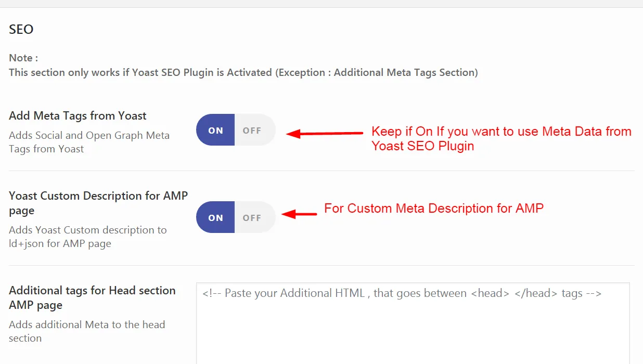Click 'Adds Social and Open Graph Meta Tags' description
Viewport: 643px width, 364px height.
point(89,142)
